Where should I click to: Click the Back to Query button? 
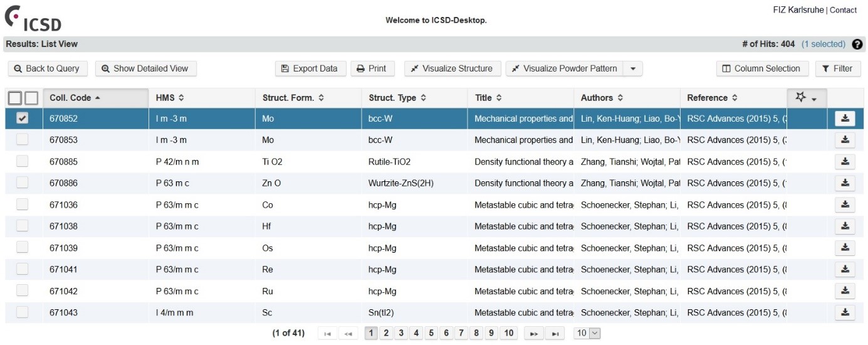[x=47, y=69]
